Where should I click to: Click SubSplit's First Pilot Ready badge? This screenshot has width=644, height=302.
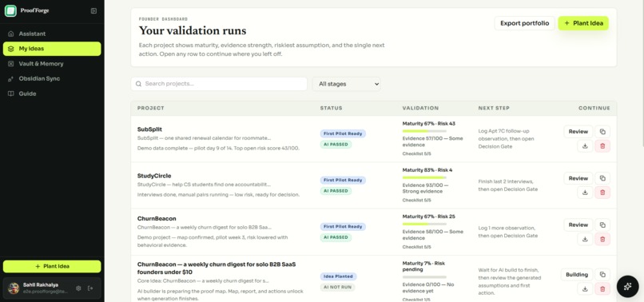343,133
